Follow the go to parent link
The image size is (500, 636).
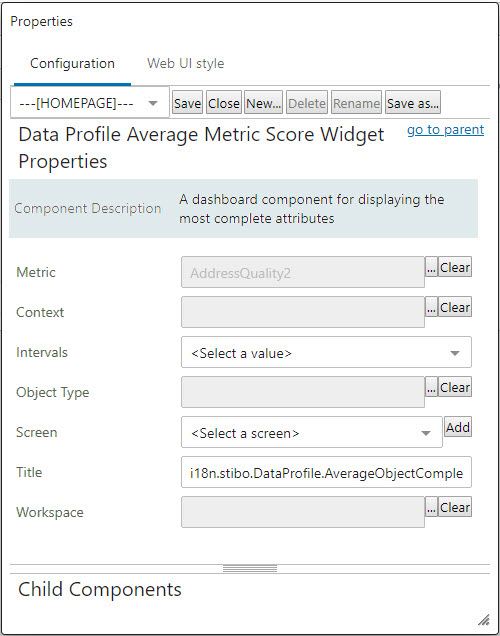point(445,129)
